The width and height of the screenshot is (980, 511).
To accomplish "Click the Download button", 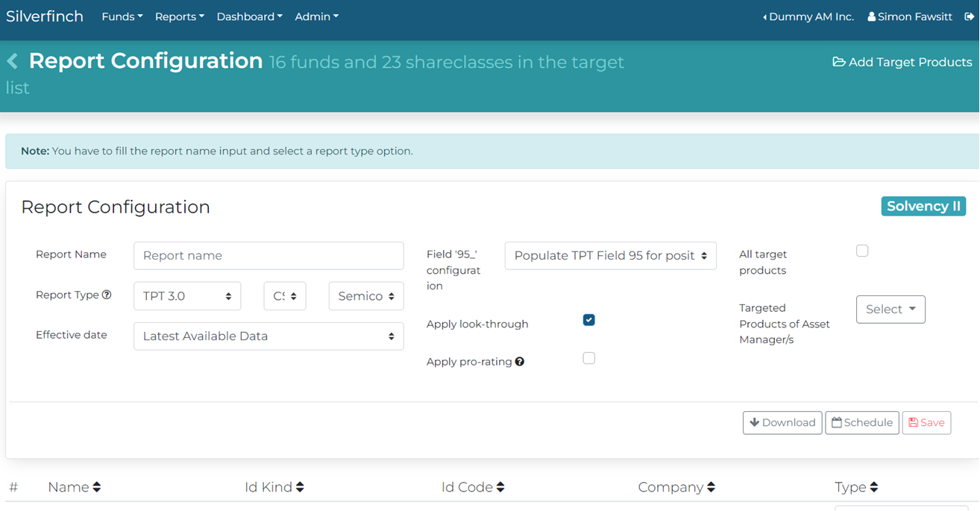I will (x=782, y=423).
